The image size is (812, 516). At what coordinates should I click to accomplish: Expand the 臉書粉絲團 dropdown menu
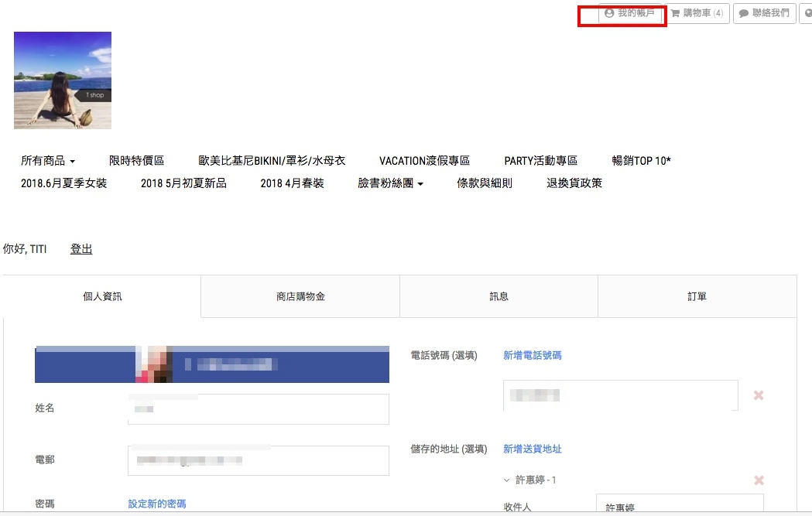tap(390, 183)
